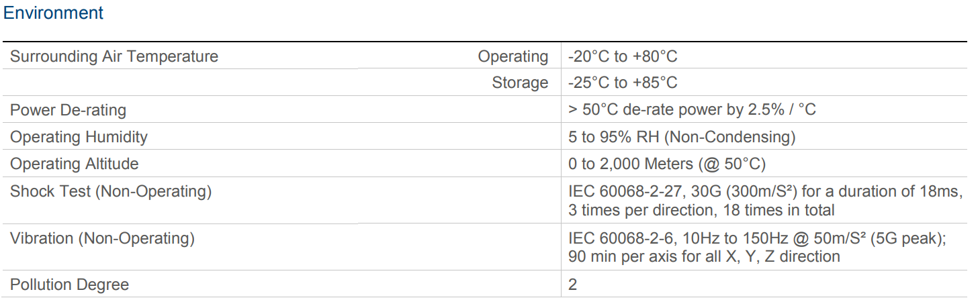Screen dimensions: 980x300
Task: Click the Power De-rating label
Action: coord(68,110)
